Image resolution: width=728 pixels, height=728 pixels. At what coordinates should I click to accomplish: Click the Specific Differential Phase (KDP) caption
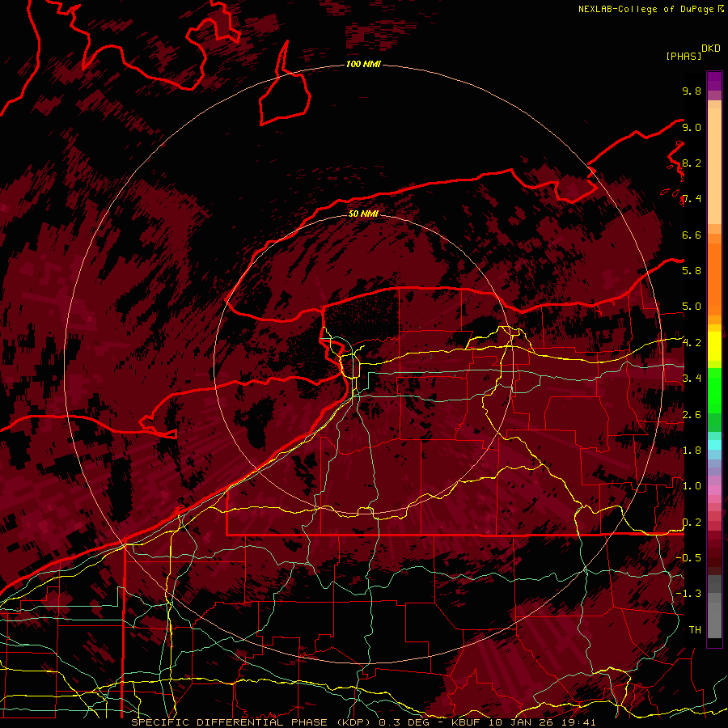click(x=253, y=722)
